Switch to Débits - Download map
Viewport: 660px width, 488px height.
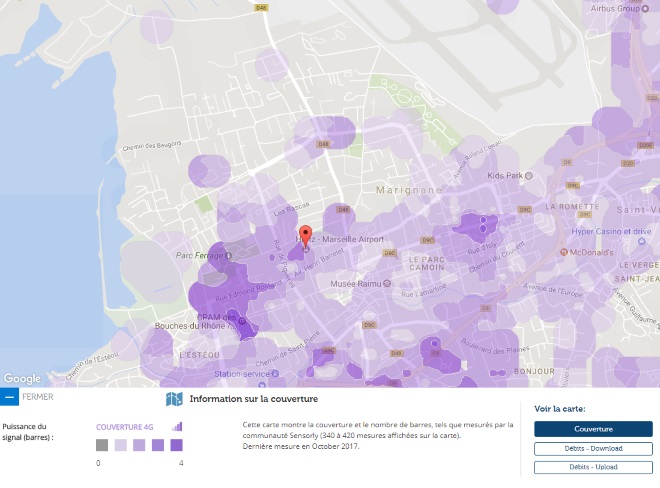pos(593,449)
